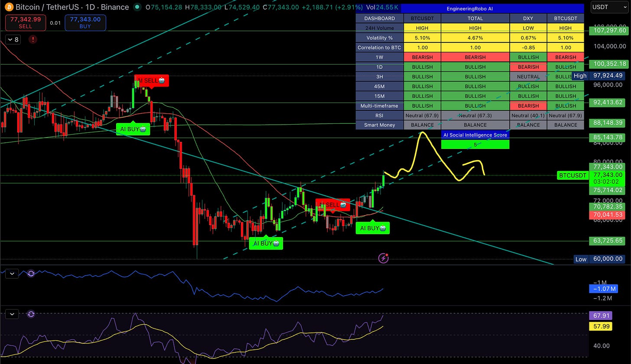Click the blue BUY 77,343.00 button
631x364 pixels.
click(x=85, y=23)
